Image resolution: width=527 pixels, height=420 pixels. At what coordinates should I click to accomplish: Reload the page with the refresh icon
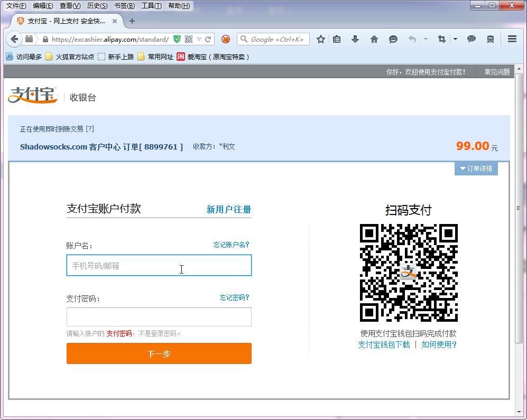pos(208,39)
